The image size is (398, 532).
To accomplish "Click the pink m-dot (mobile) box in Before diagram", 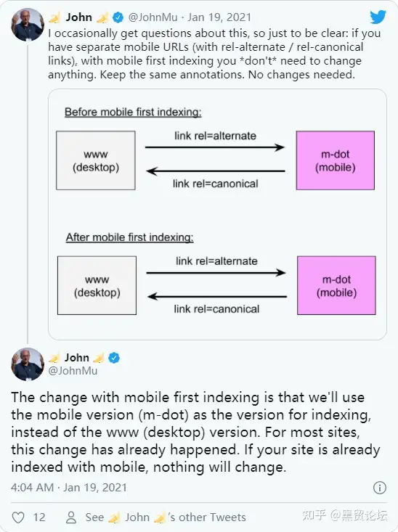I will (x=335, y=160).
